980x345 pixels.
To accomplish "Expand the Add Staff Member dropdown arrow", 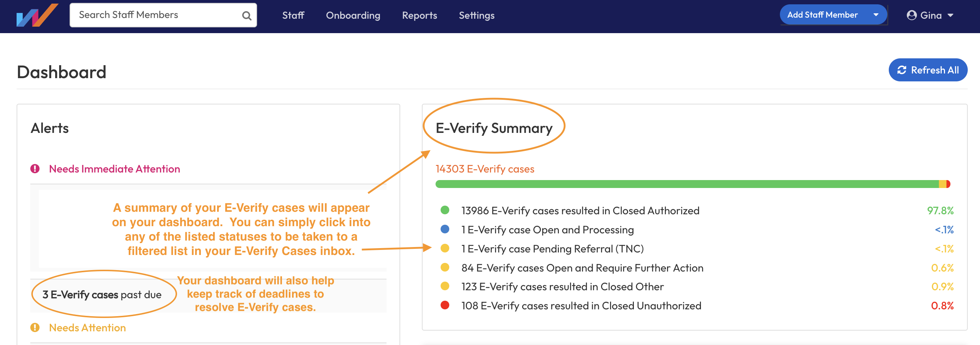I will click(x=876, y=15).
